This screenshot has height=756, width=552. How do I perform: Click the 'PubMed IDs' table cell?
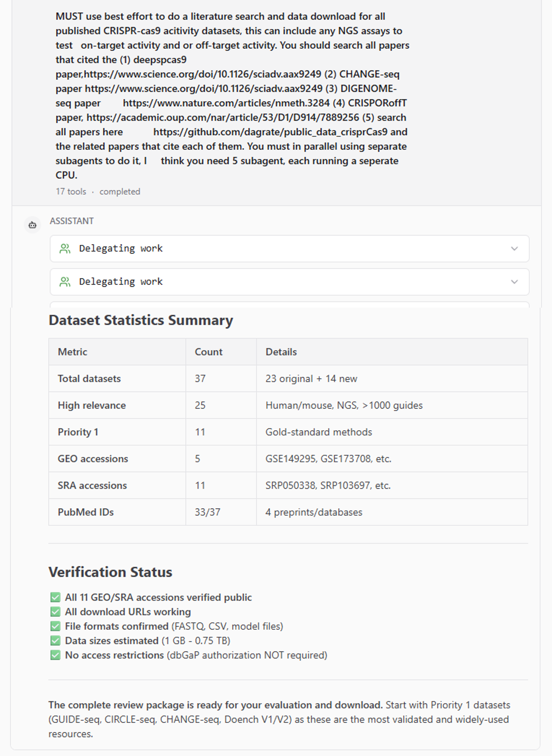[x=117, y=512]
